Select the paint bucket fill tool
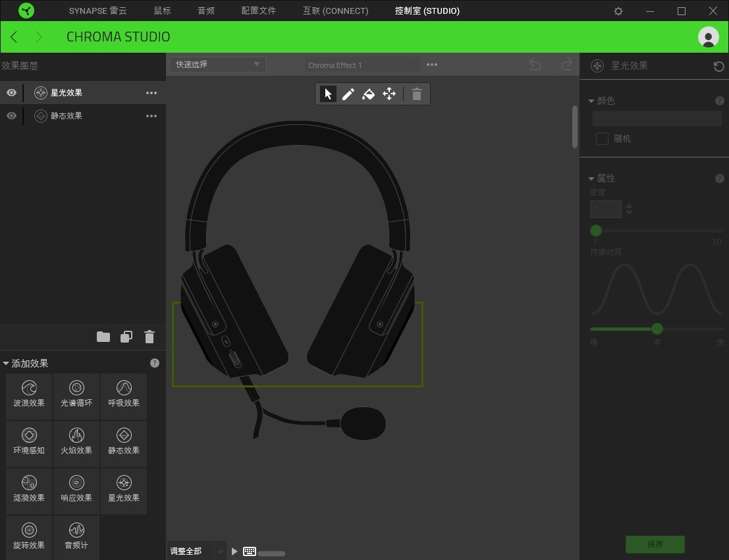 click(x=368, y=94)
